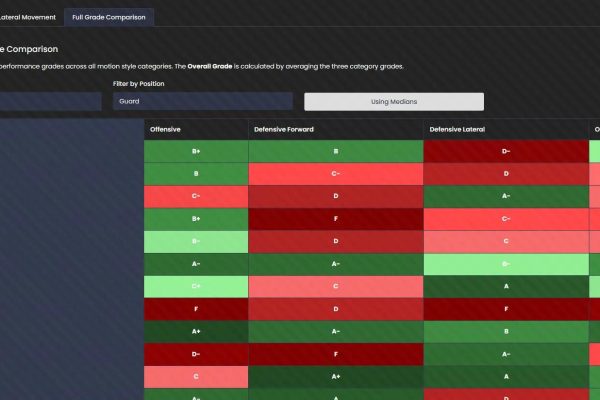Click the F grade in Offensive column
This screenshot has width=600, height=400.
tap(196, 309)
